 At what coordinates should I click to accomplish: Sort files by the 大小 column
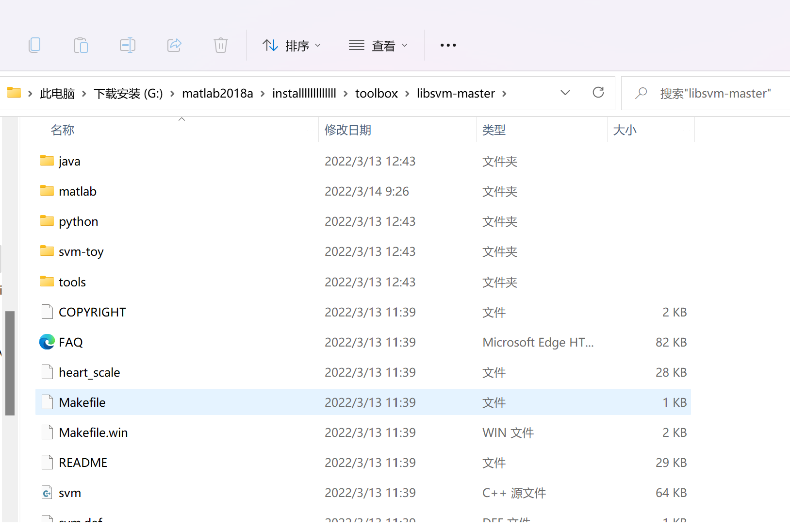[625, 130]
